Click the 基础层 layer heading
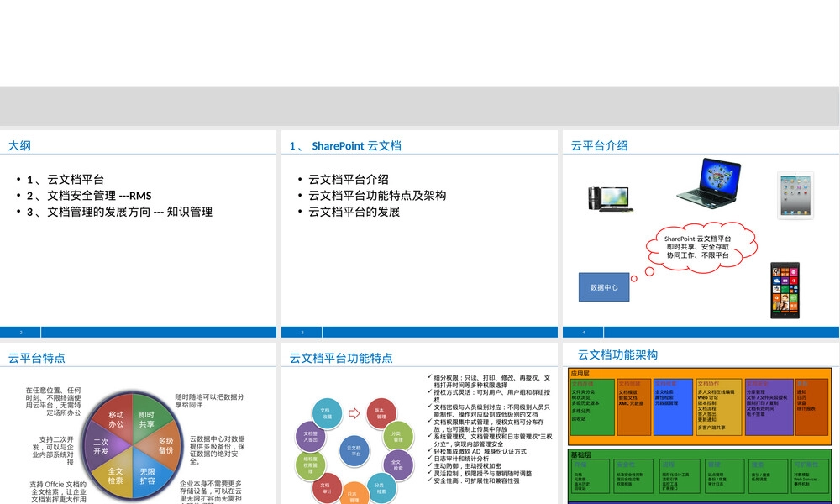840x504 pixels. (581, 454)
